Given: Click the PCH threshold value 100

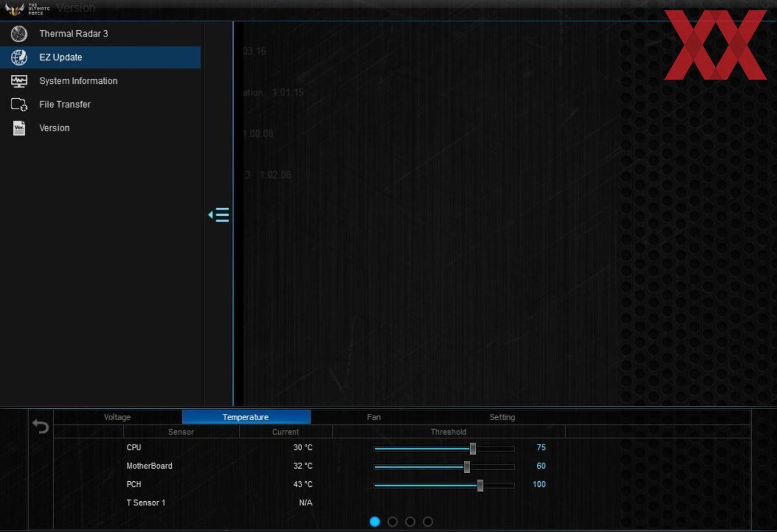Looking at the screenshot, I should (539, 484).
